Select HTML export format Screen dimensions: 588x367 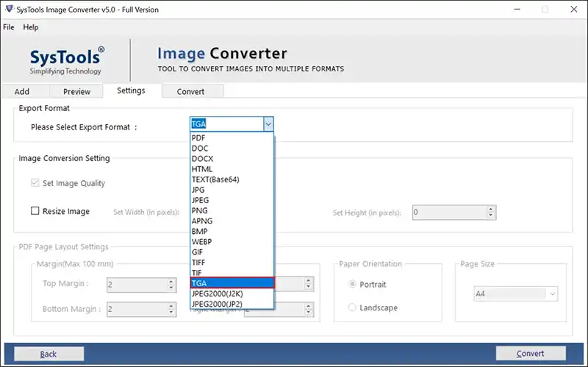coord(232,169)
